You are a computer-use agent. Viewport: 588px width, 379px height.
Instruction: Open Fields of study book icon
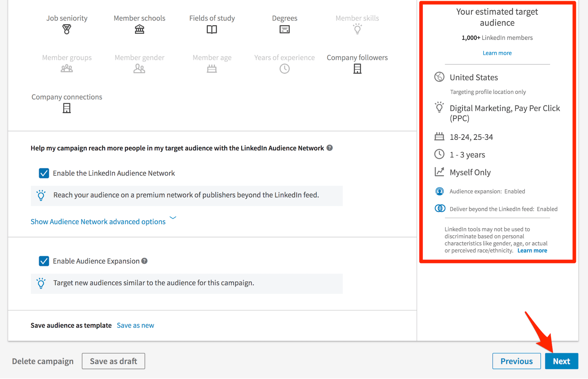212,30
